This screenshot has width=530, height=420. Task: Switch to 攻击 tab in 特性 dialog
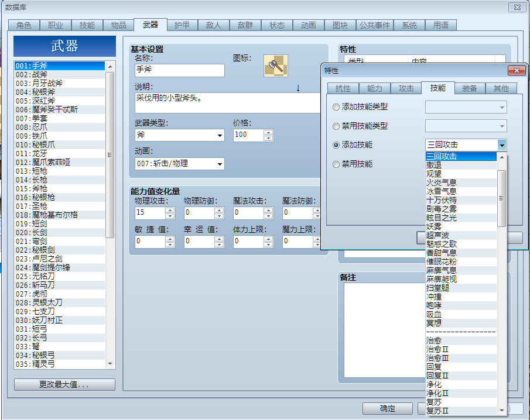pyautogui.click(x=406, y=88)
